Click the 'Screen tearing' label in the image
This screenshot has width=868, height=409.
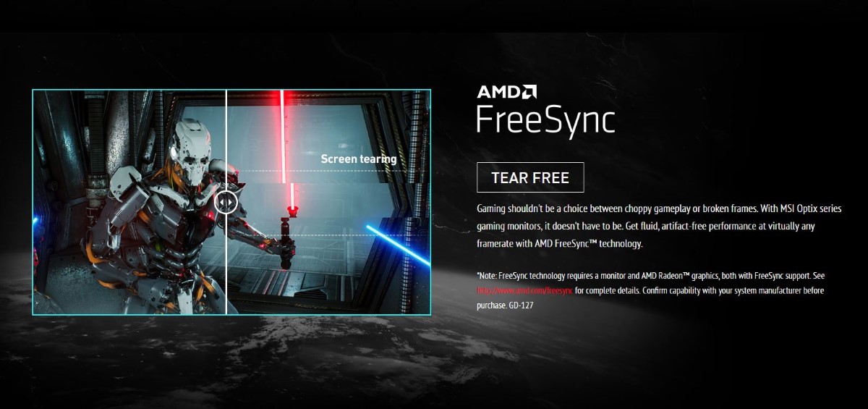pos(359,159)
